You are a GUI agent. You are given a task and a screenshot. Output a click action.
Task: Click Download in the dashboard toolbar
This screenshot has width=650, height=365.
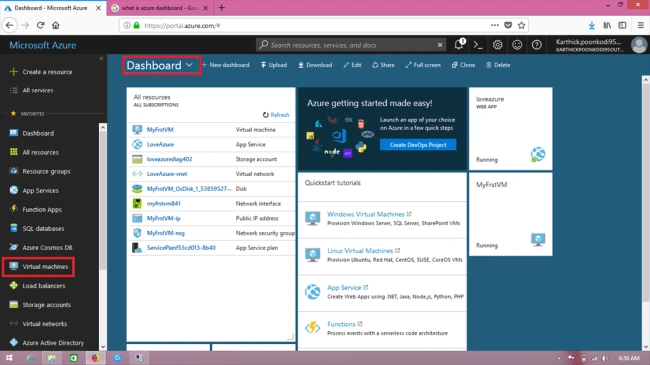(315, 65)
